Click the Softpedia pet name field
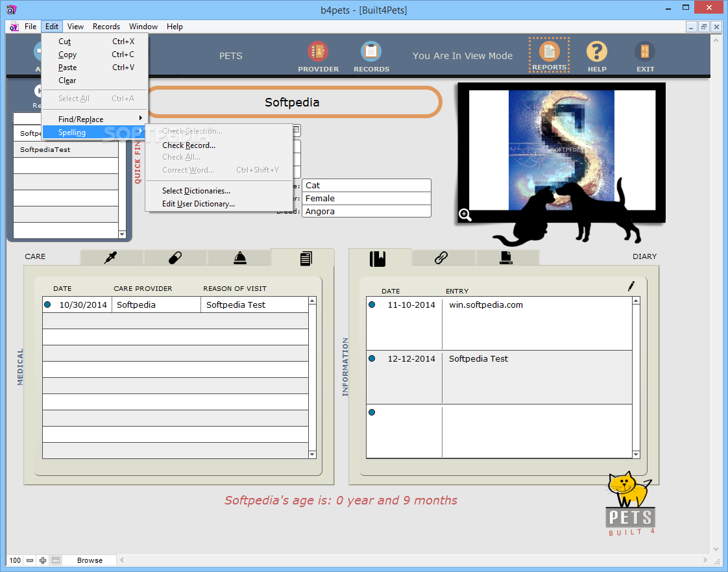This screenshot has height=572, width=728. [x=292, y=102]
